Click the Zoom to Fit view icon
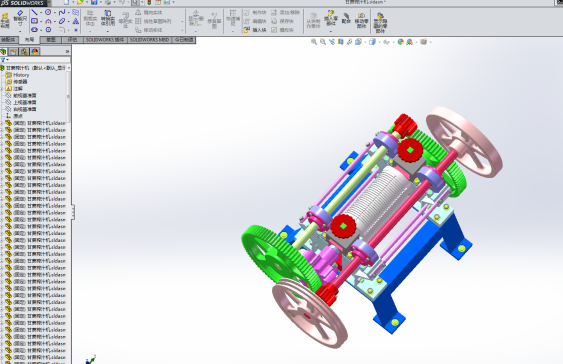The width and height of the screenshot is (563, 364). pos(314,42)
